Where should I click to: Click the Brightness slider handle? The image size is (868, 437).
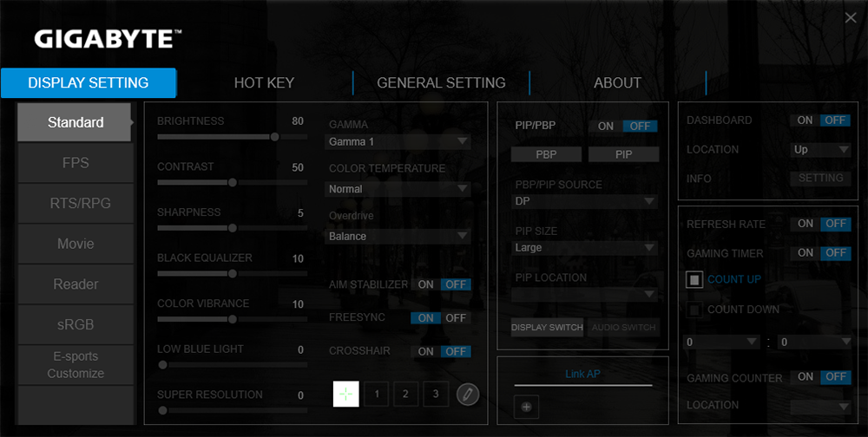tap(275, 136)
